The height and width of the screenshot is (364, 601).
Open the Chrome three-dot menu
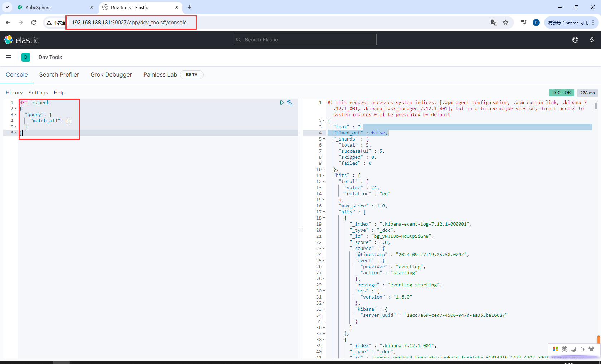tap(593, 23)
